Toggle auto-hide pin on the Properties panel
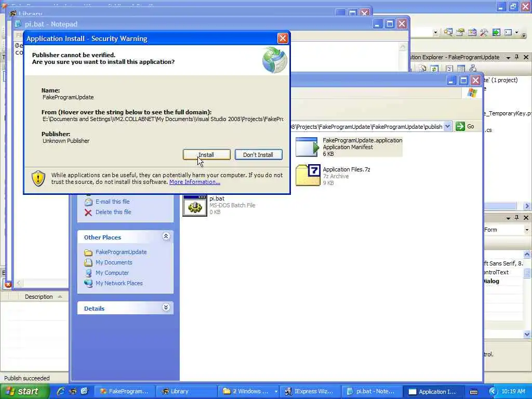Screen dimensions: 532x399 coord(517,218)
